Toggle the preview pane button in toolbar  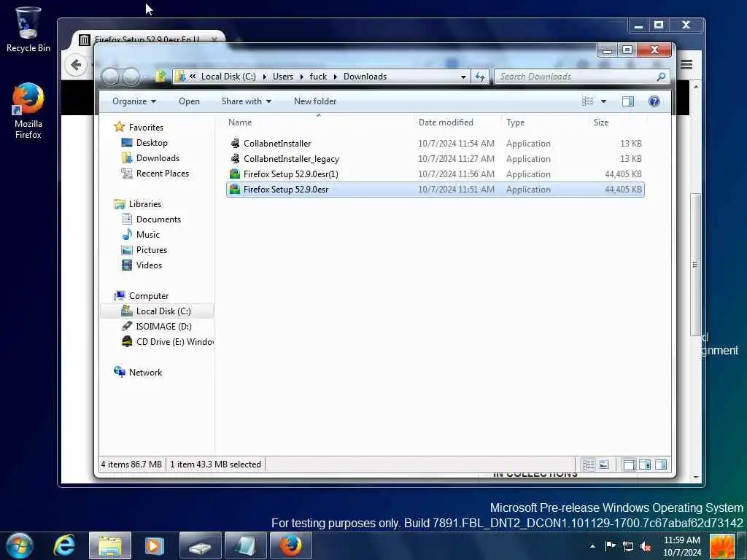click(628, 101)
